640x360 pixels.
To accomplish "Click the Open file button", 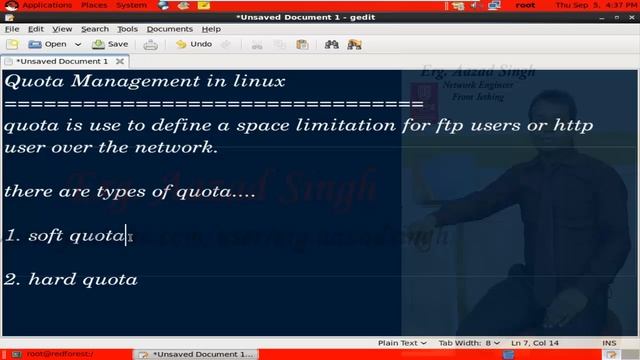I will click(47, 44).
